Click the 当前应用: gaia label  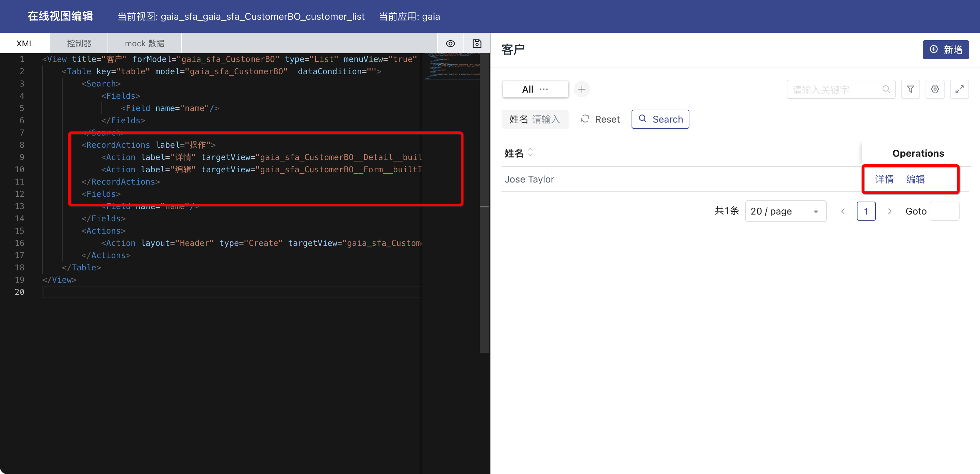(409, 16)
